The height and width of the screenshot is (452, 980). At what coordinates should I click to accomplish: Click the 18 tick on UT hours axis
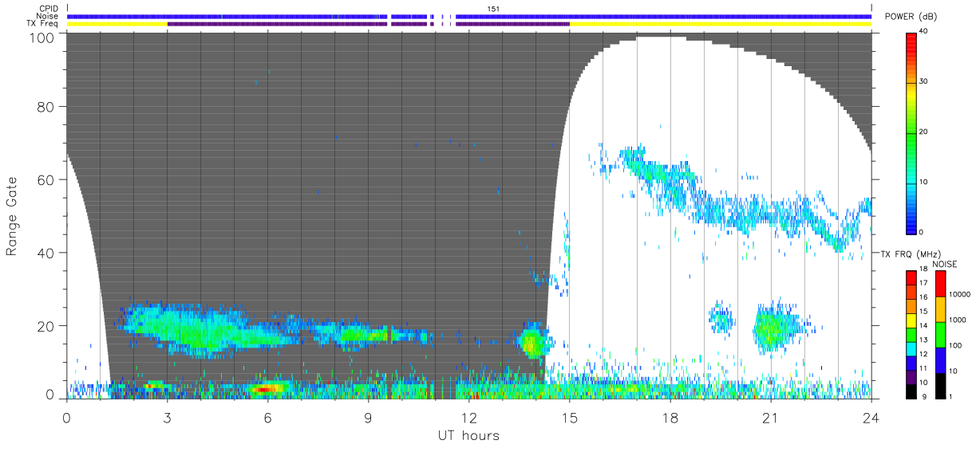[670, 418]
